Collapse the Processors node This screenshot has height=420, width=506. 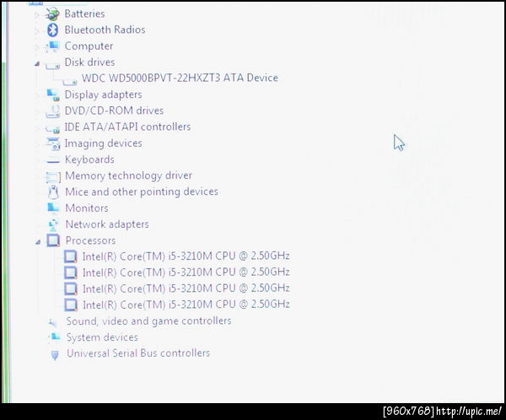pos(38,242)
